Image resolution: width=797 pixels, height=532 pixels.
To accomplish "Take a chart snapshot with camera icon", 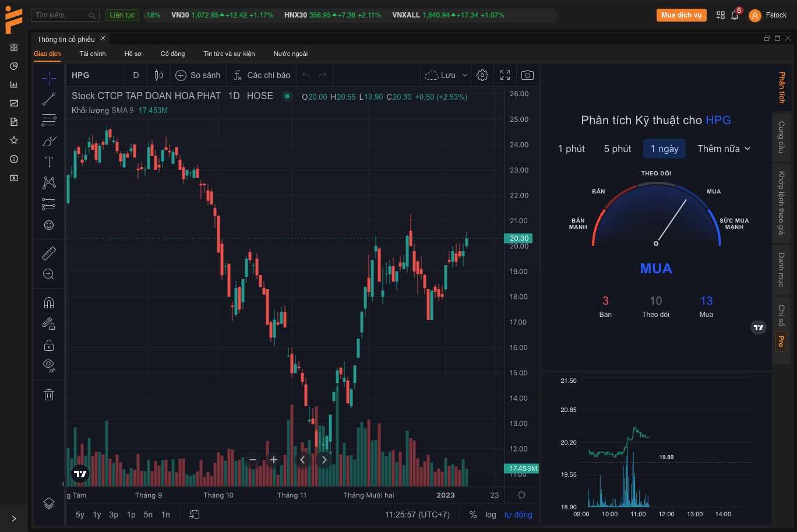I will pos(527,75).
